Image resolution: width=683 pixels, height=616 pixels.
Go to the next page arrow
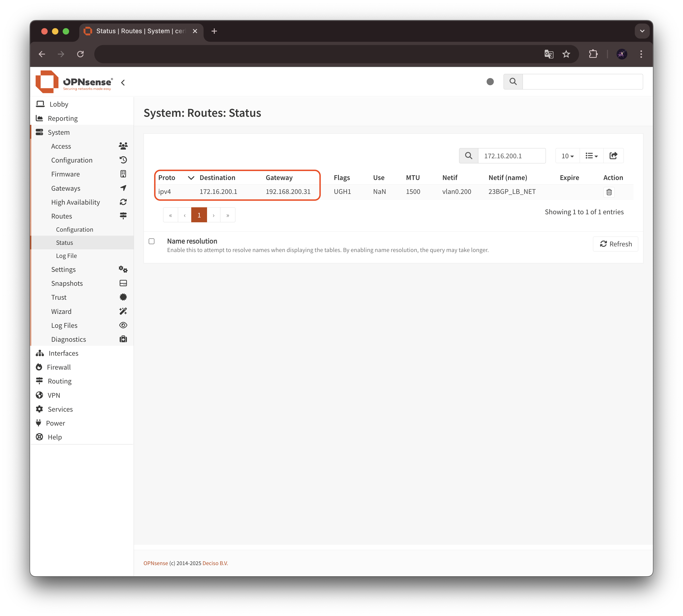(213, 215)
